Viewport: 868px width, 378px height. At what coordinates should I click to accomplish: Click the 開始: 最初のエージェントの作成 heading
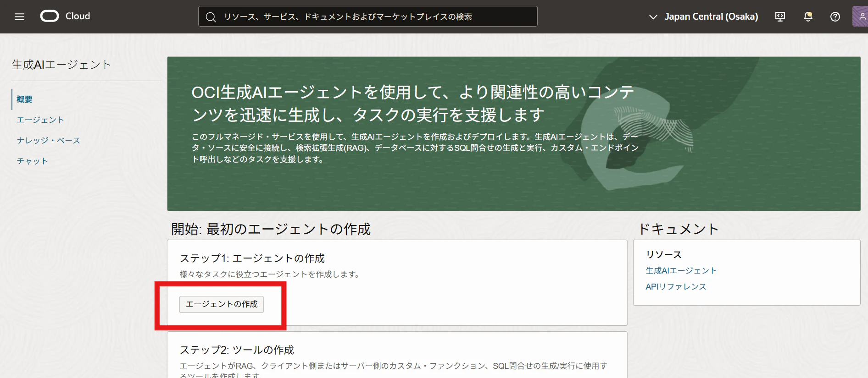[x=271, y=229]
